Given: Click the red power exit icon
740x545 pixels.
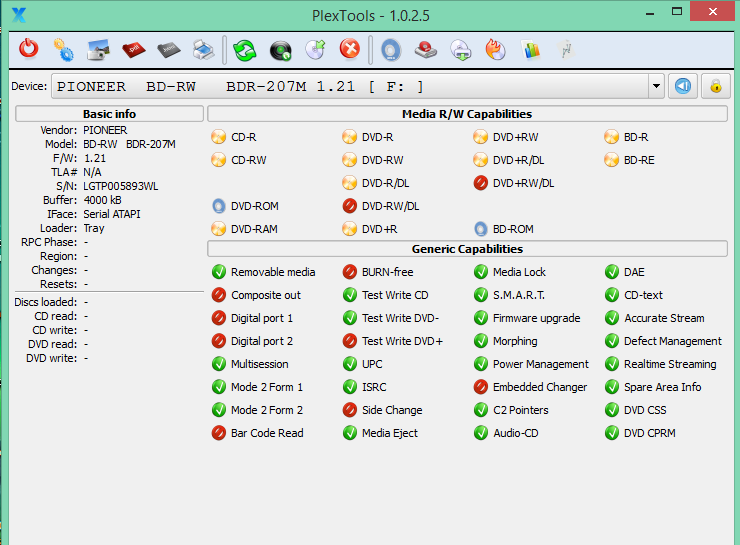Looking at the screenshot, I should (29, 49).
